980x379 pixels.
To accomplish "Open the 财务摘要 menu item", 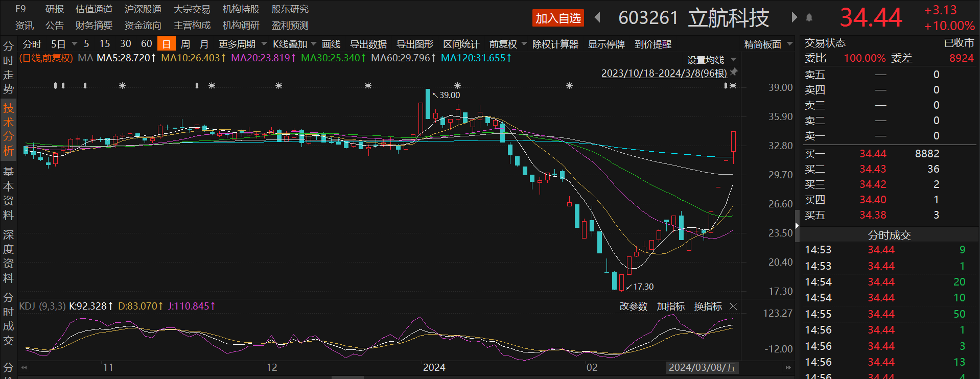I will coord(94,26).
